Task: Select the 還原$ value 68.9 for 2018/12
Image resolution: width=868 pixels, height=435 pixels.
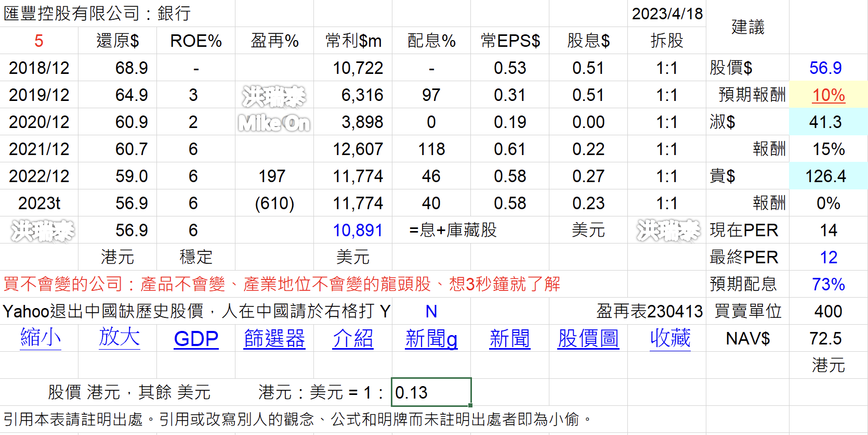Action: (x=117, y=68)
